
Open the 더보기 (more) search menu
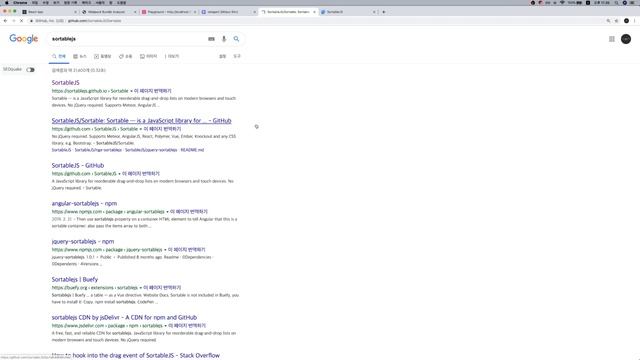[x=172, y=56]
